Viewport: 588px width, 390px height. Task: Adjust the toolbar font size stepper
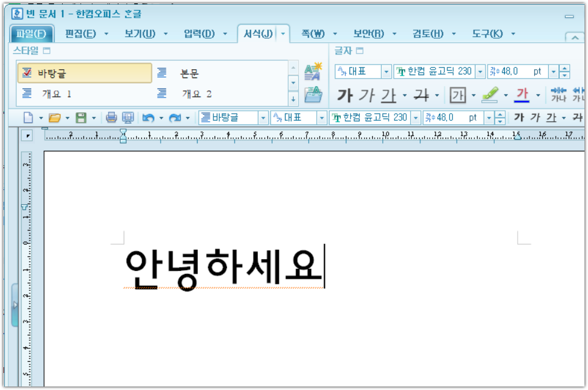click(500, 118)
